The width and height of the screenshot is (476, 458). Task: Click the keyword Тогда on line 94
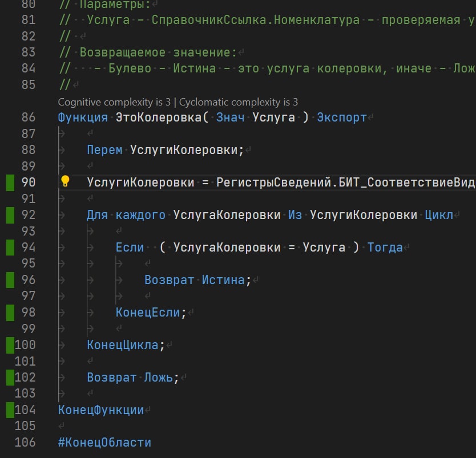pos(385,248)
